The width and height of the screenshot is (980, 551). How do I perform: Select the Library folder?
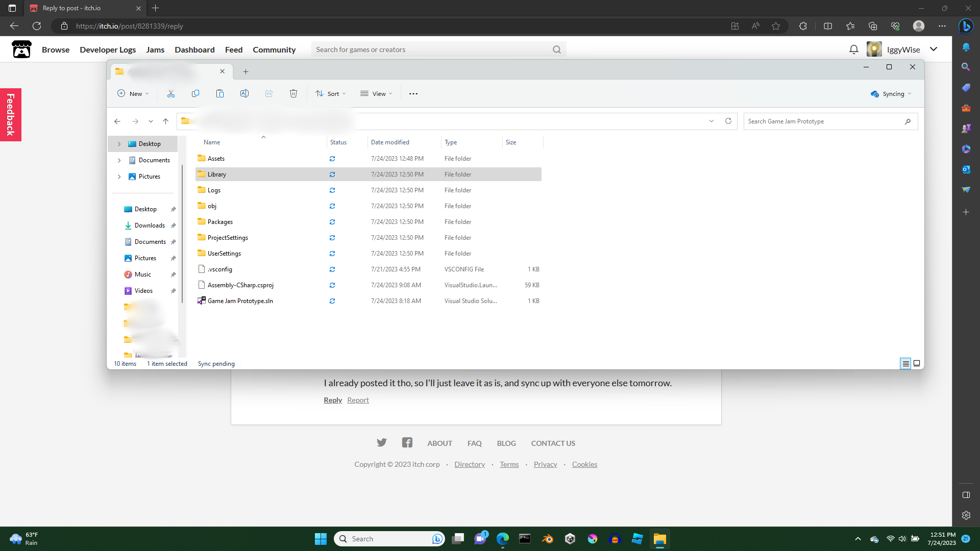(216, 173)
